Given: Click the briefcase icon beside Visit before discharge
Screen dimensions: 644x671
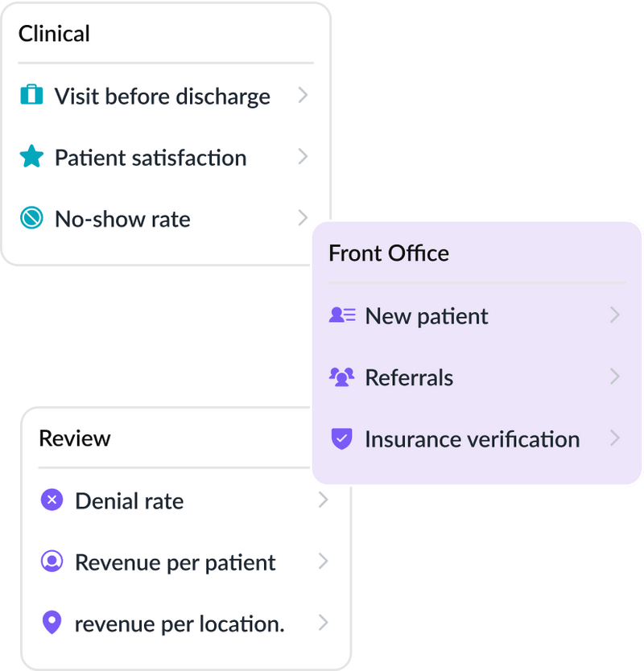Looking at the screenshot, I should click(31, 96).
